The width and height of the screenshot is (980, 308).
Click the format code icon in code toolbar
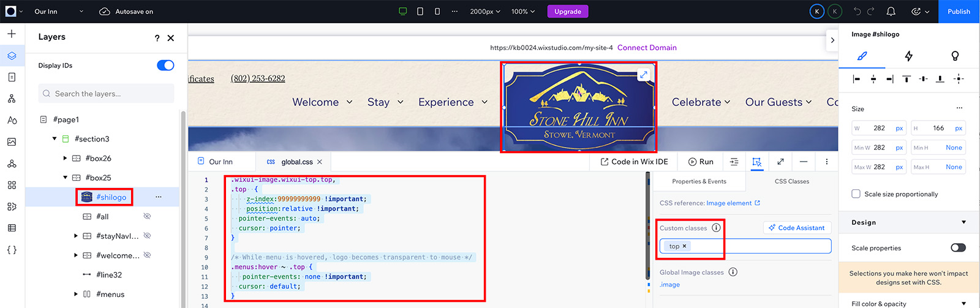pos(734,162)
